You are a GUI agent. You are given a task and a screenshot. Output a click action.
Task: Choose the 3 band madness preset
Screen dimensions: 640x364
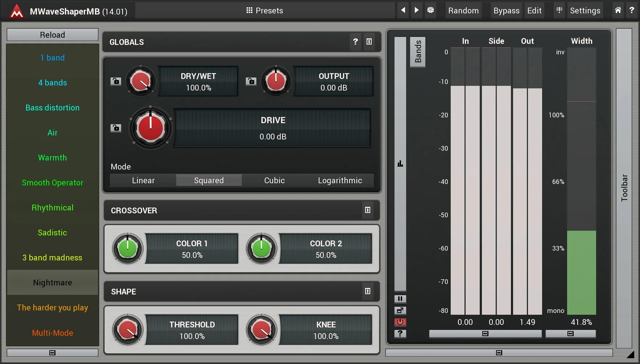pyautogui.click(x=53, y=258)
